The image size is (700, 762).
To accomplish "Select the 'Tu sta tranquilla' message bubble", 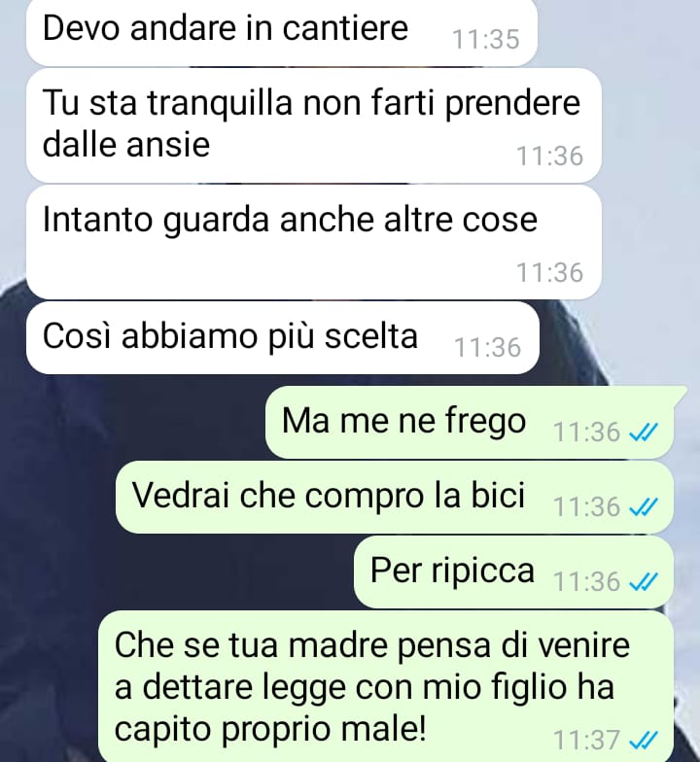I will click(313, 125).
